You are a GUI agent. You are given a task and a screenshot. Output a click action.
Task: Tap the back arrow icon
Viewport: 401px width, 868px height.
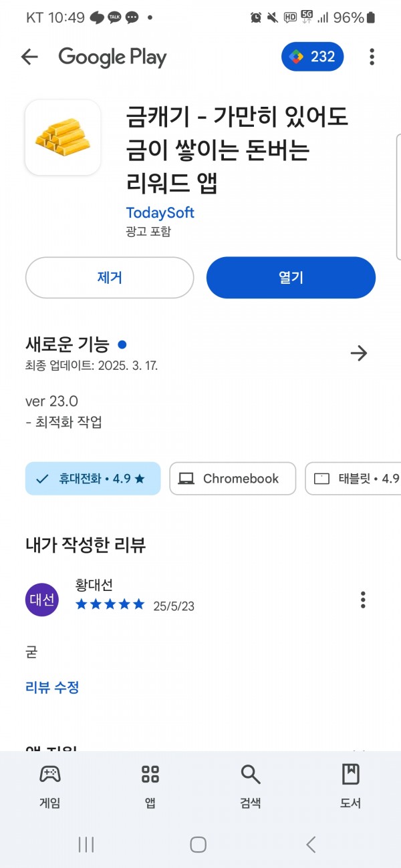coord(29,57)
